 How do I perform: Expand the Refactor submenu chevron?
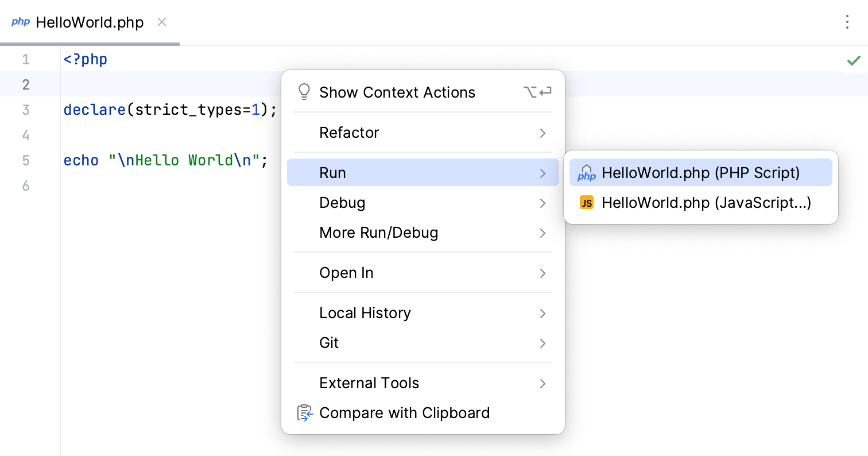(542, 133)
